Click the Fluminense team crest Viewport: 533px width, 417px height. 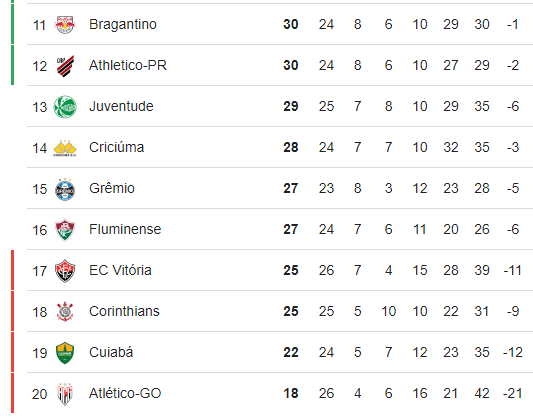[x=65, y=230]
